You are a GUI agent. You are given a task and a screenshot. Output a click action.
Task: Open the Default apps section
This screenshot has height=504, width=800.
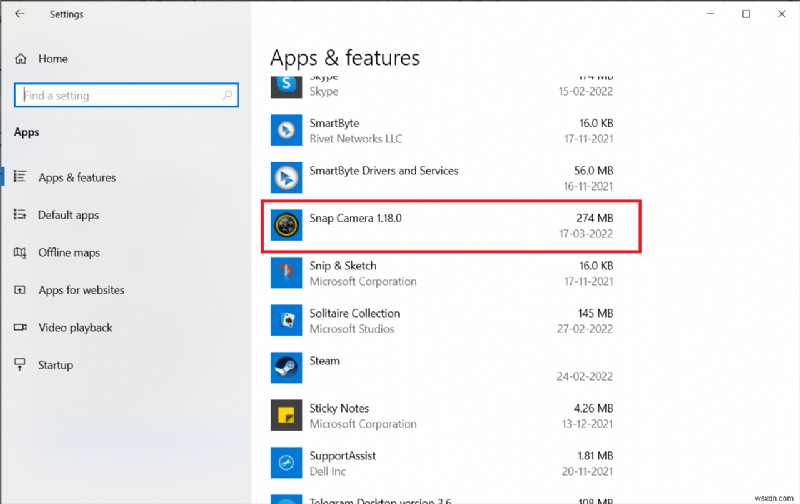(68, 215)
